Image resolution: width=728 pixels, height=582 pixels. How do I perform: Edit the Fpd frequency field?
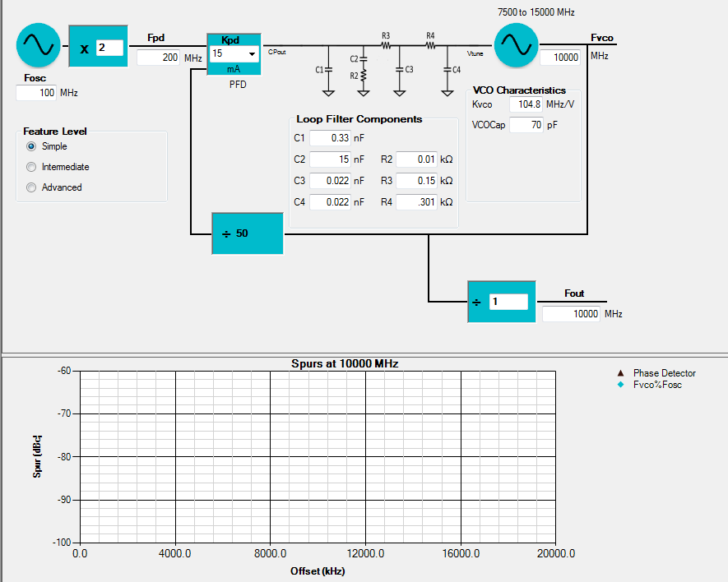[x=158, y=58]
